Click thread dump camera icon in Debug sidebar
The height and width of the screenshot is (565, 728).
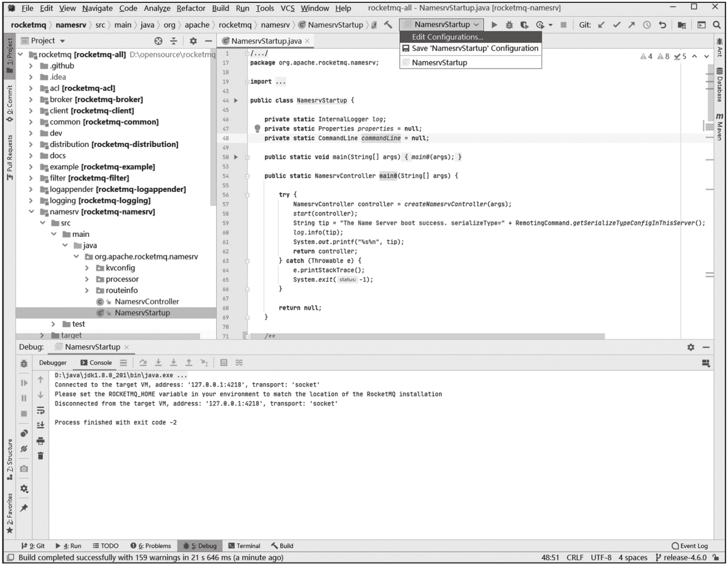(24, 469)
